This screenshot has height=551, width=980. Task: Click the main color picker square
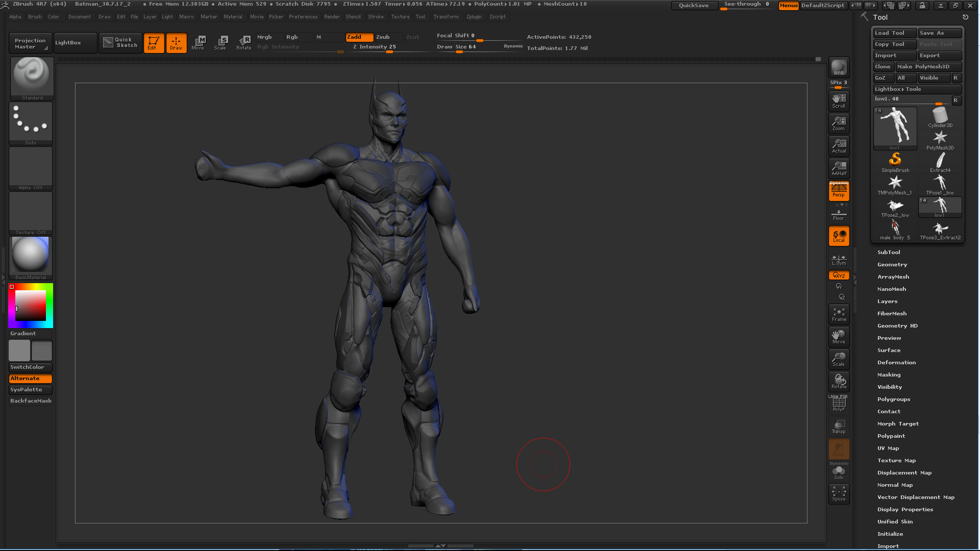pyautogui.click(x=30, y=305)
